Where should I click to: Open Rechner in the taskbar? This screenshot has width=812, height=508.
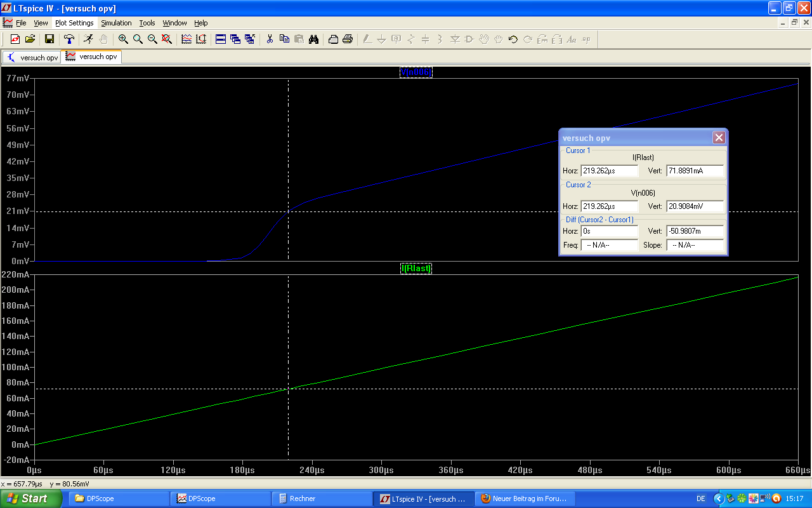tap(322, 498)
